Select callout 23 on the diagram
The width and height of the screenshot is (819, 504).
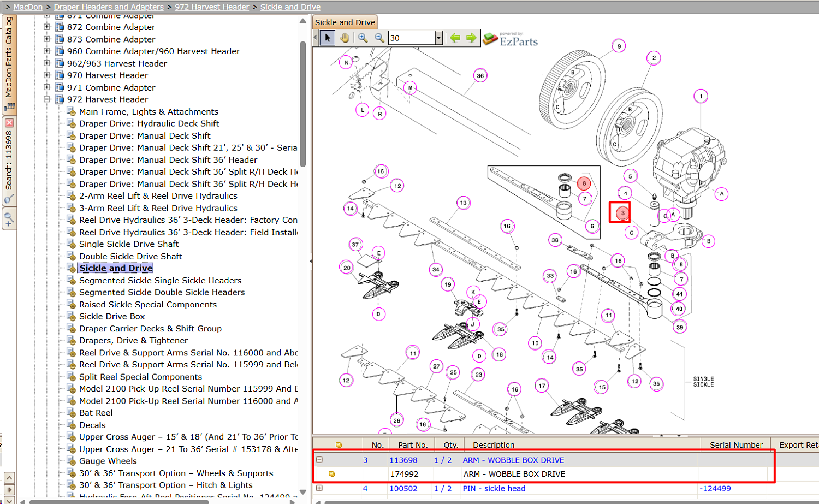(479, 375)
